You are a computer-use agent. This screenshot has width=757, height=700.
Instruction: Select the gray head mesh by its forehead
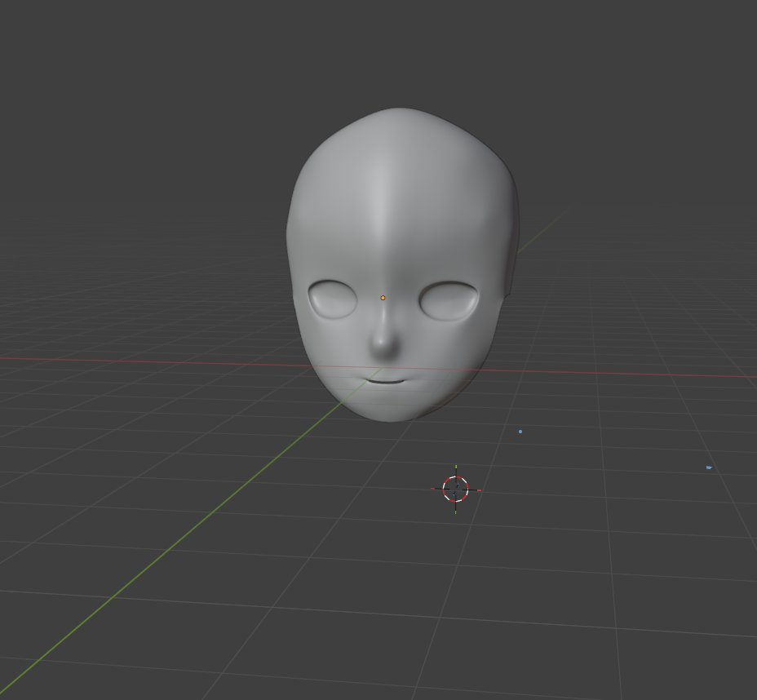coord(396,203)
